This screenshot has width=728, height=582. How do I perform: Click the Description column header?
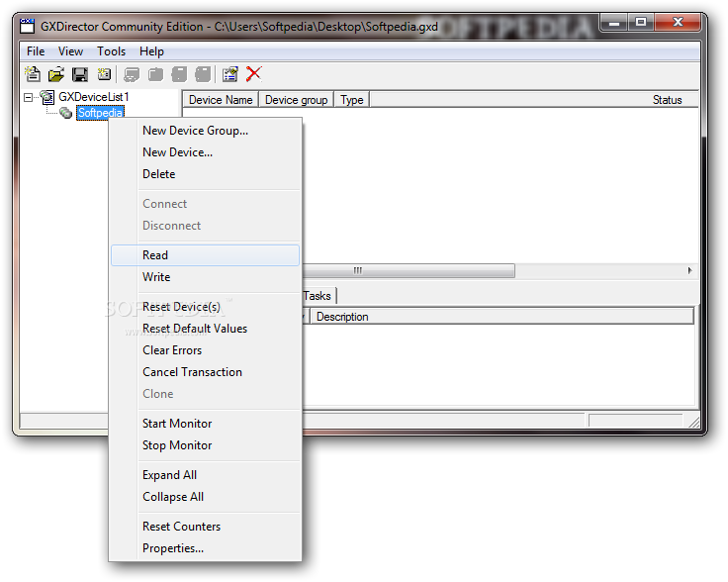click(501, 317)
